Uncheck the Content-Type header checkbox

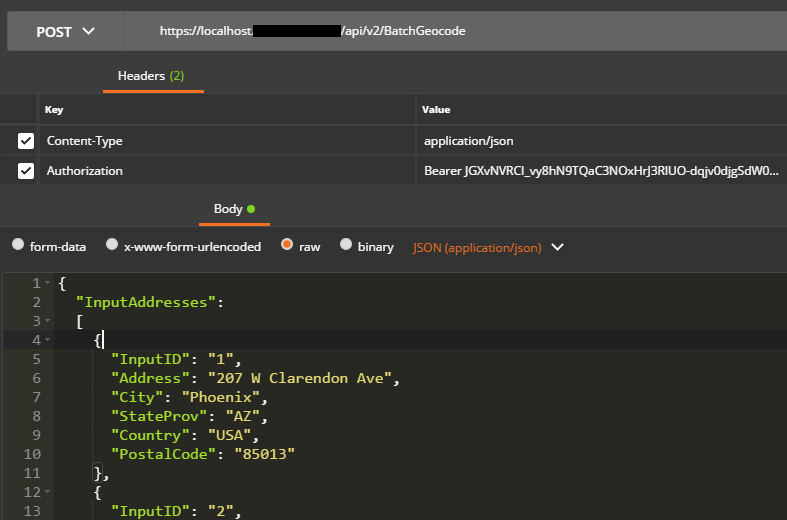click(26, 141)
